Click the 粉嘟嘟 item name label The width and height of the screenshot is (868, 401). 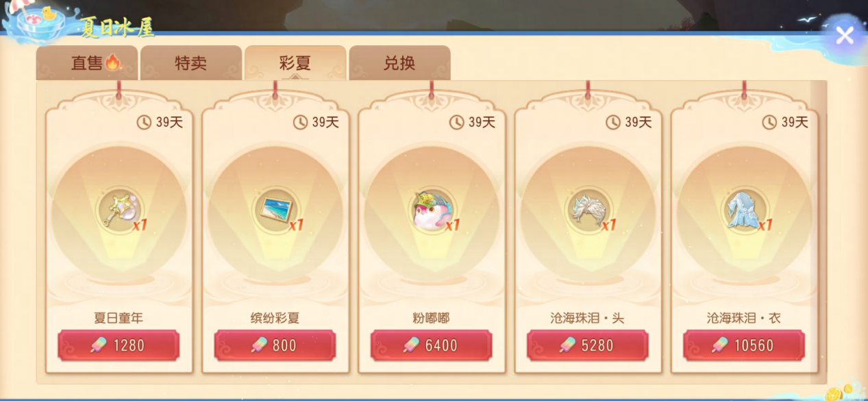[x=431, y=318]
